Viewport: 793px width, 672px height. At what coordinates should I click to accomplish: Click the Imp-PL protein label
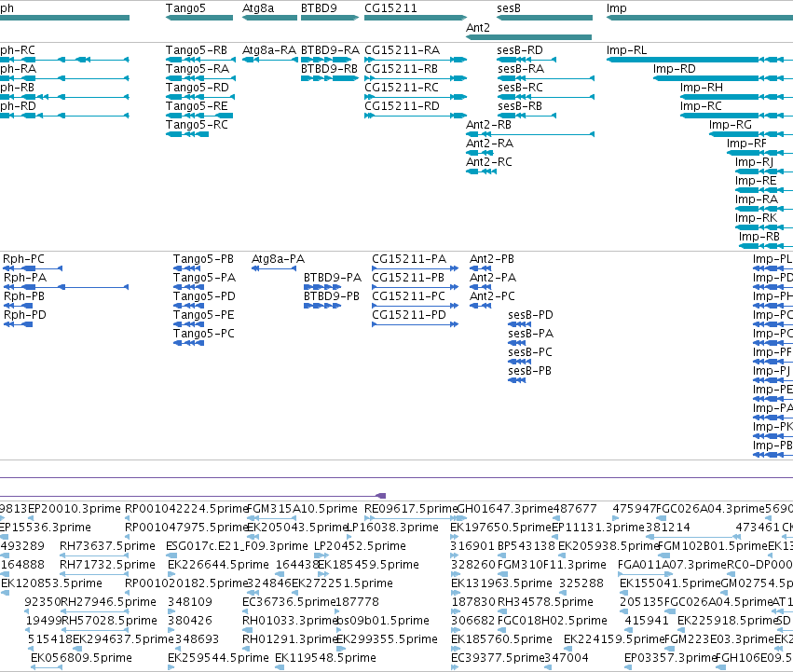(772, 259)
